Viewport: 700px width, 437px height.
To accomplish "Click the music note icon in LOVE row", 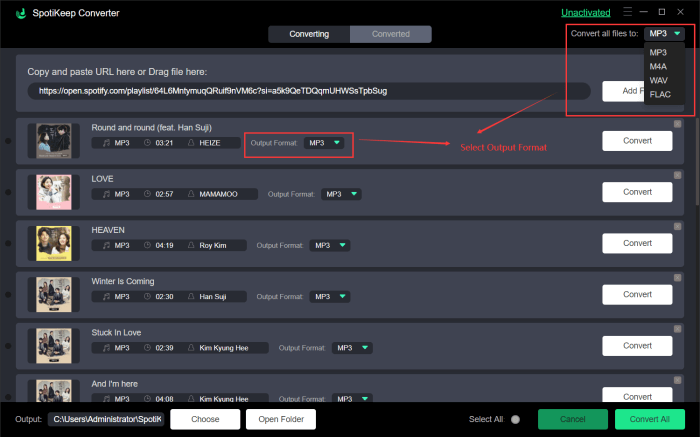I will click(x=106, y=194).
